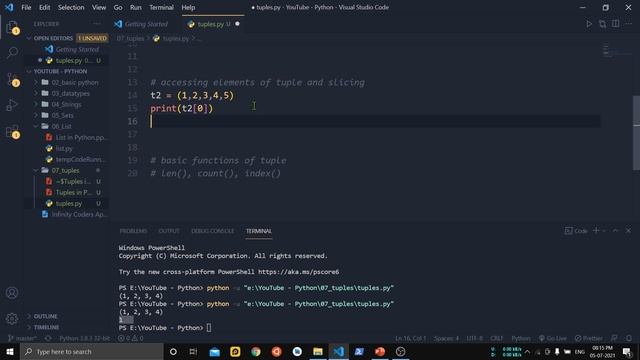Open the Run and Debug view

click(12, 105)
